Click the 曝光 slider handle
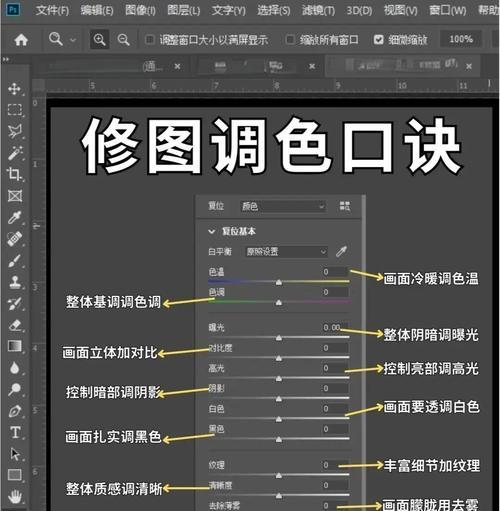This screenshot has width=500, height=511. [279, 338]
